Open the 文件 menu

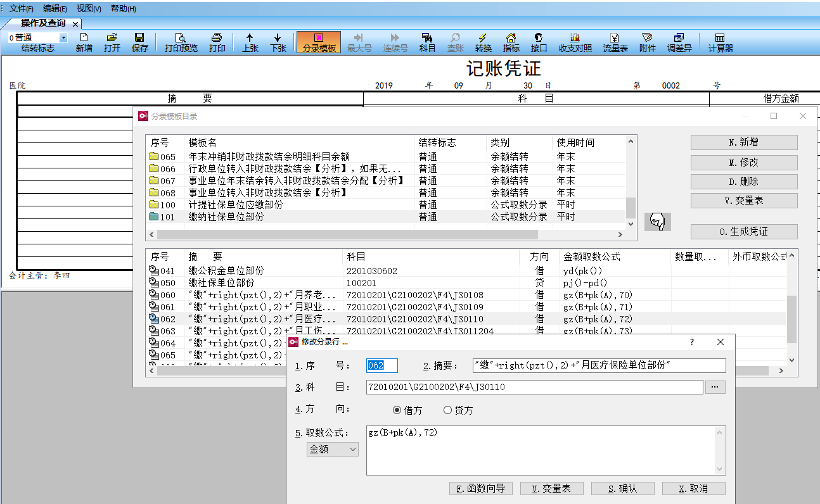coord(22,9)
